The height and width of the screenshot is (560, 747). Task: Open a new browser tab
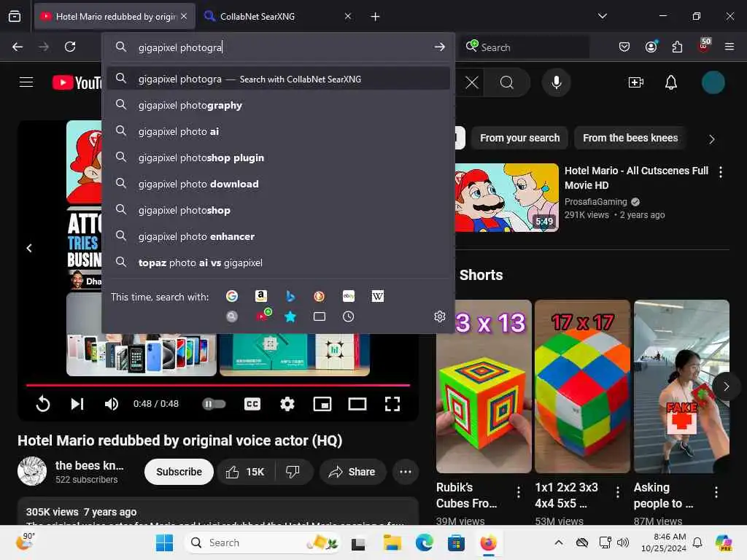coord(375,16)
